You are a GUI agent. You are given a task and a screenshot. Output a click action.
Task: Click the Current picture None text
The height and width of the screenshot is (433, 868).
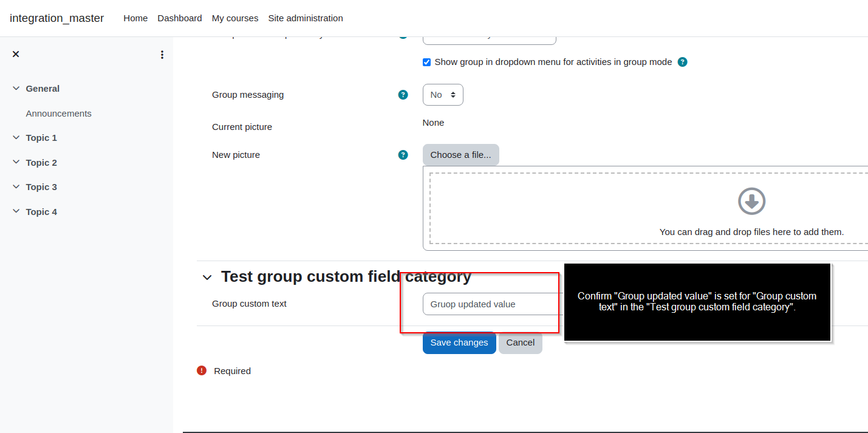434,123
